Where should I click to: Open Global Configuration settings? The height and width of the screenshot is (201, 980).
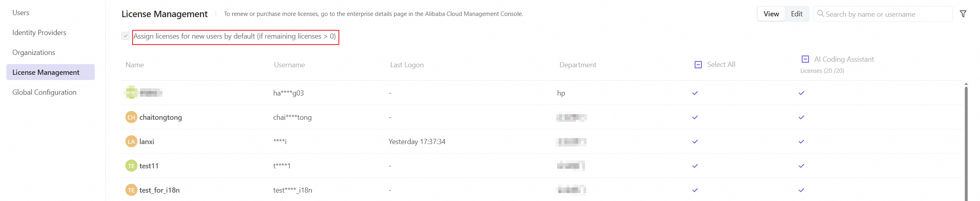coord(44,92)
